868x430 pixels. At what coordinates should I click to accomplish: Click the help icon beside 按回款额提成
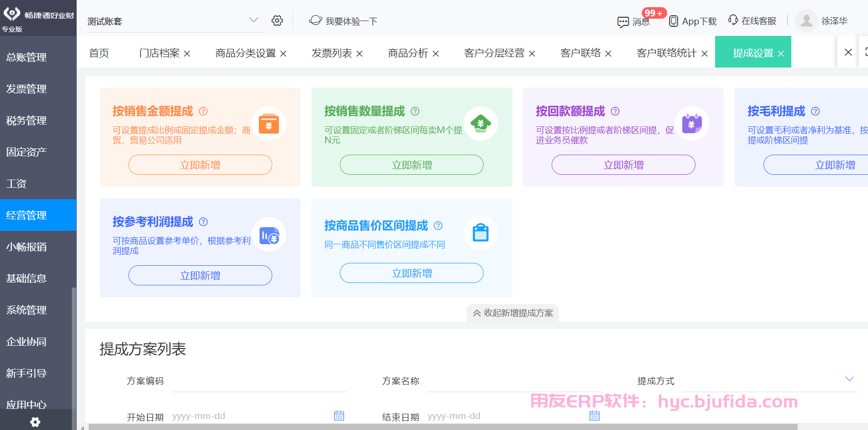coord(615,111)
